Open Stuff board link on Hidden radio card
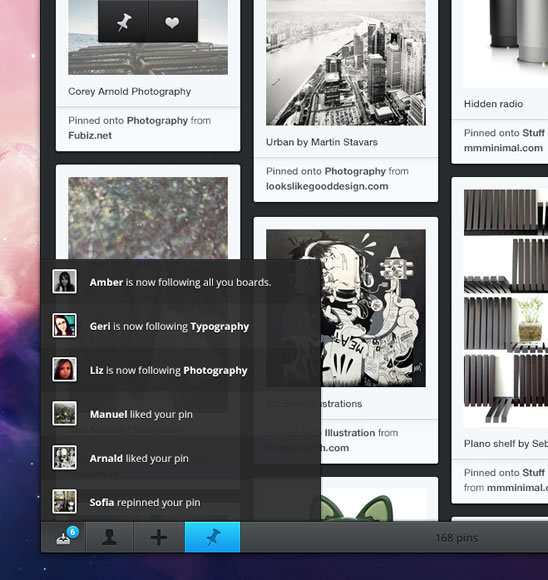The width and height of the screenshot is (548, 580). pos(533,133)
